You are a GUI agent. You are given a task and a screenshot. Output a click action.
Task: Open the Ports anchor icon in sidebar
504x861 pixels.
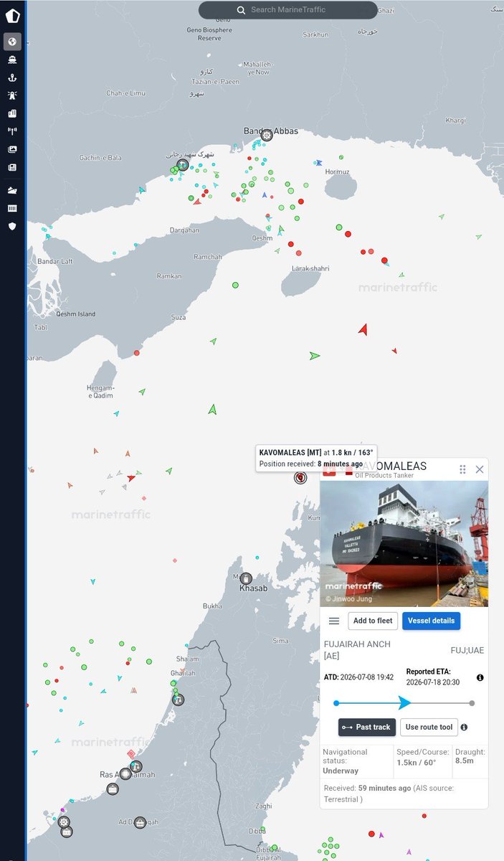pyautogui.click(x=12, y=77)
